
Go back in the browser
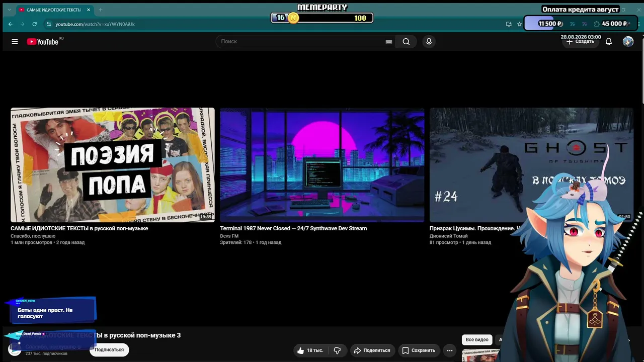pyautogui.click(x=11, y=24)
